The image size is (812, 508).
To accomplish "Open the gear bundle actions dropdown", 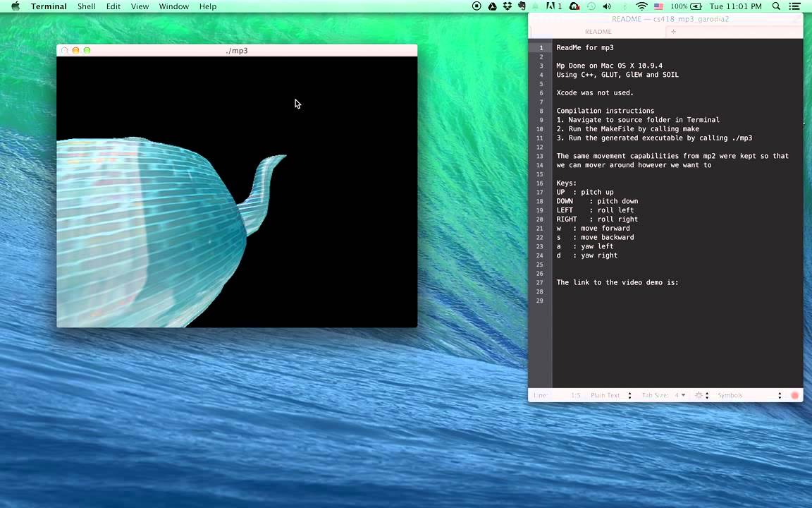I will pos(702,395).
